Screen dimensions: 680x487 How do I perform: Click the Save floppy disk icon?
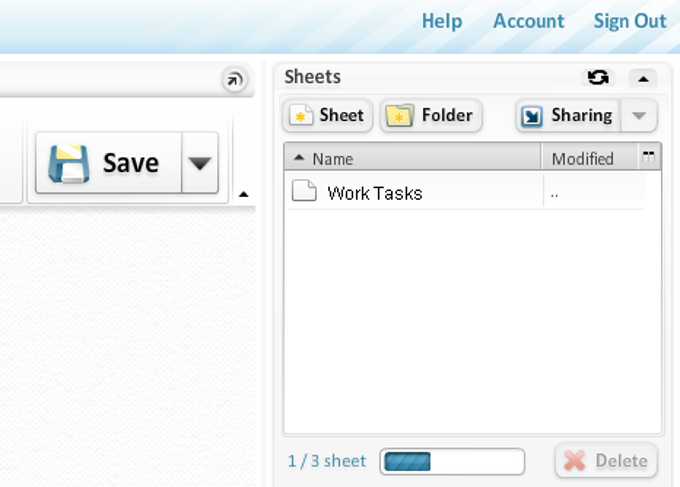pos(69,163)
